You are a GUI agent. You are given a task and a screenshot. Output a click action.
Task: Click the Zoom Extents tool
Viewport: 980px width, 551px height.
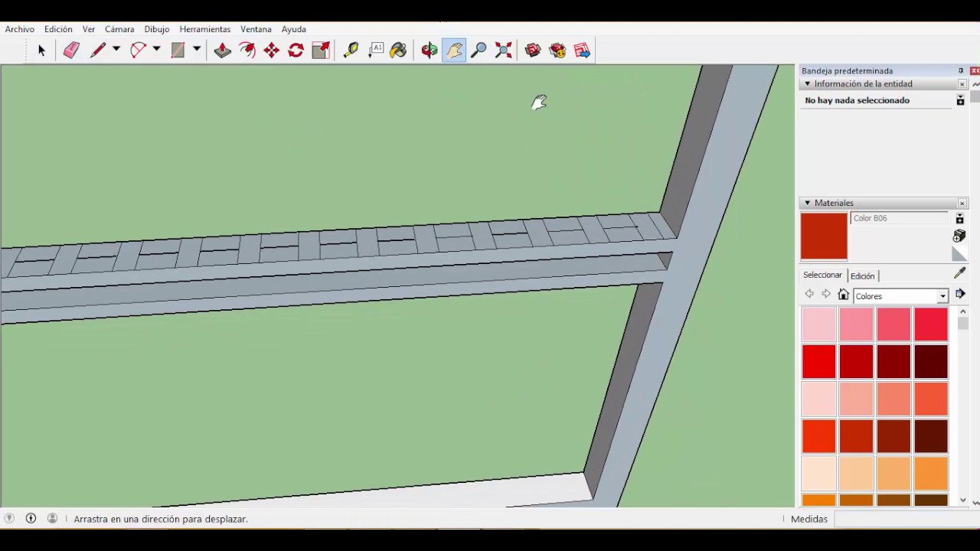[x=503, y=51]
